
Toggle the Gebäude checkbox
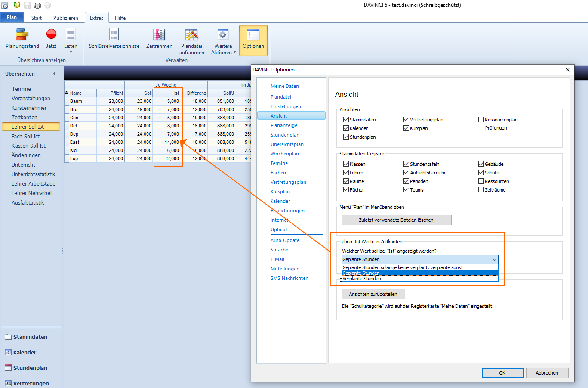(x=481, y=164)
